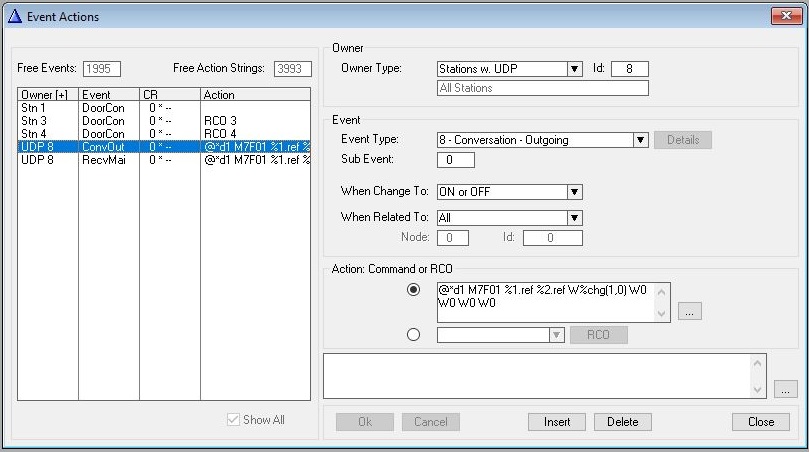Click the Node input field
This screenshot has width=809, height=452.
tap(453, 238)
